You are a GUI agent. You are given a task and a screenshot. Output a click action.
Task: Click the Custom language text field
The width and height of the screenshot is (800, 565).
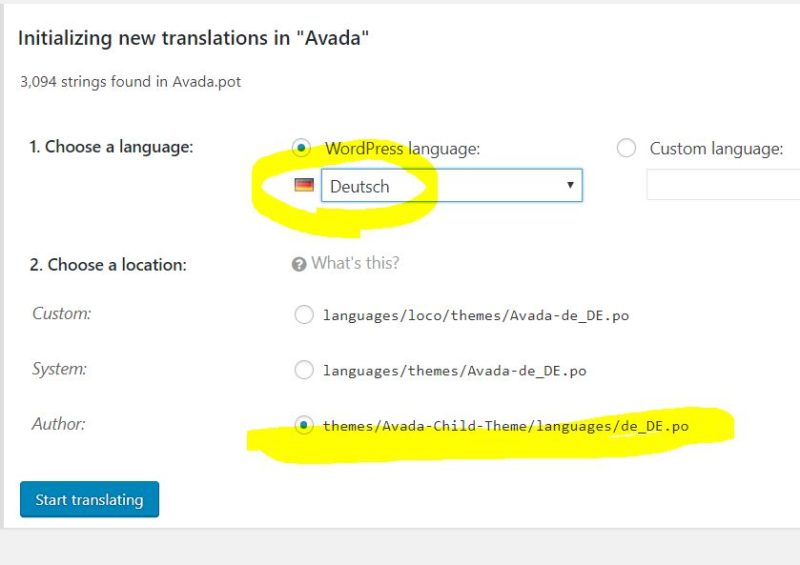[722, 186]
